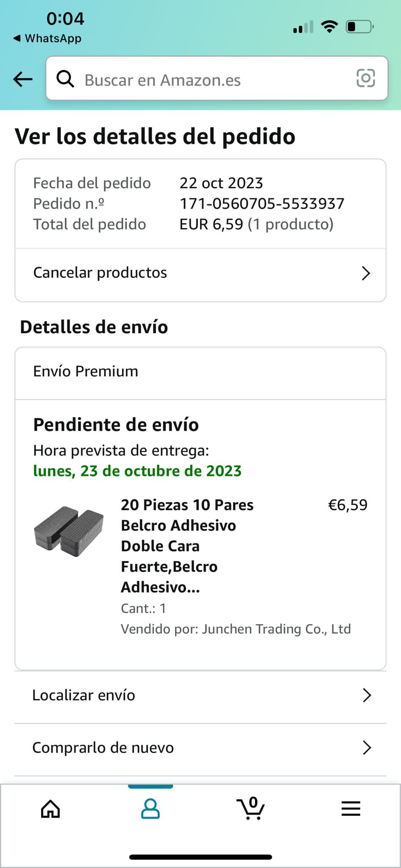
Task: Select Cancelar productos option
Action: click(200, 274)
